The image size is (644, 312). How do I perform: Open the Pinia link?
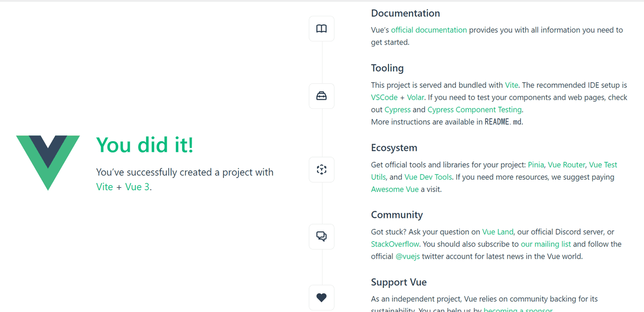tap(536, 165)
